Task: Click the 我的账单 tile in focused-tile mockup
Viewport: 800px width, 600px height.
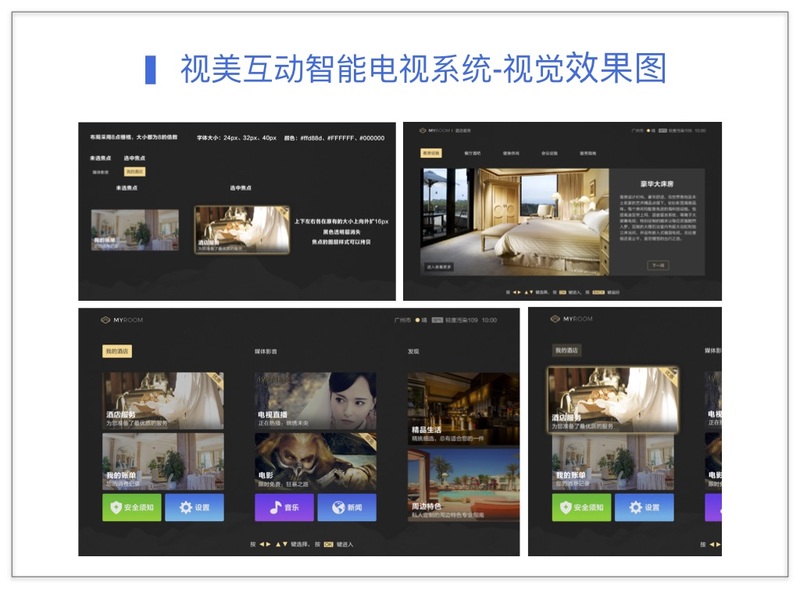Action: click(613, 461)
